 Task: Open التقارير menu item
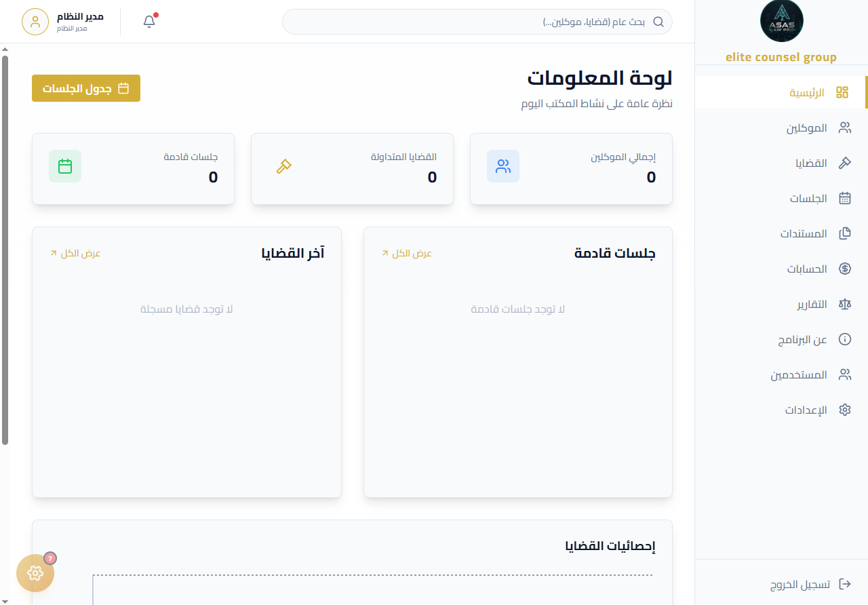[780, 304]
